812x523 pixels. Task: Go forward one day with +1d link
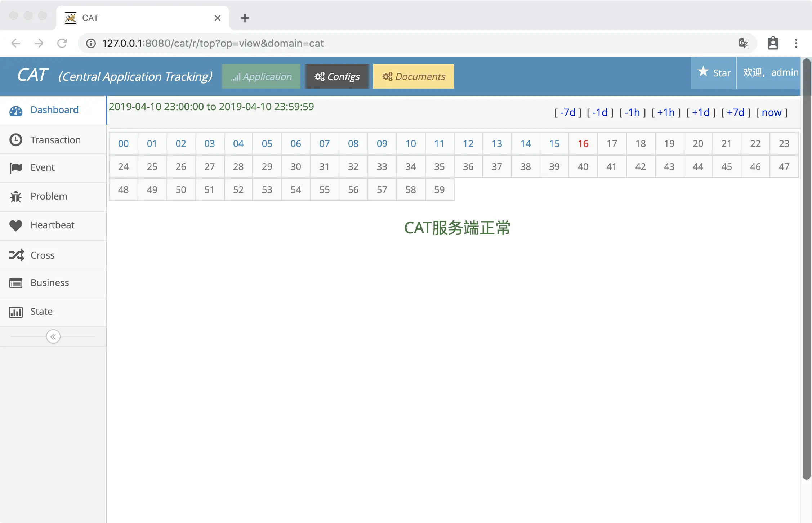point(701,113)
